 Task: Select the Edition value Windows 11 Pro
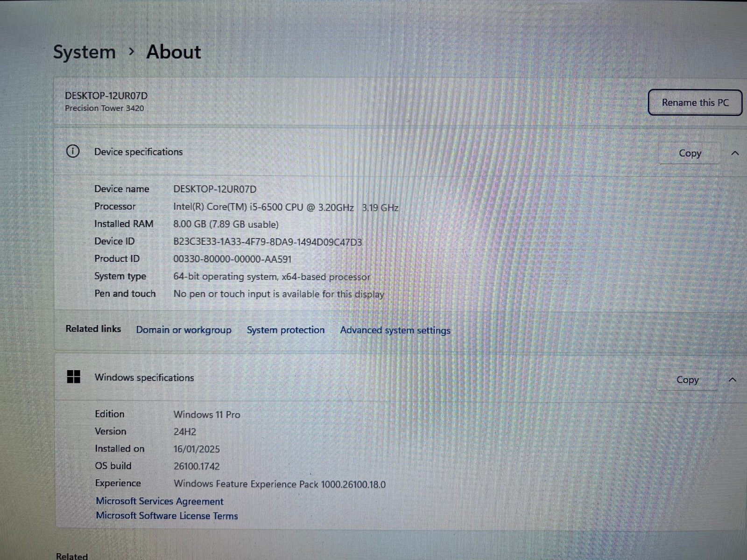click(207, 414)
